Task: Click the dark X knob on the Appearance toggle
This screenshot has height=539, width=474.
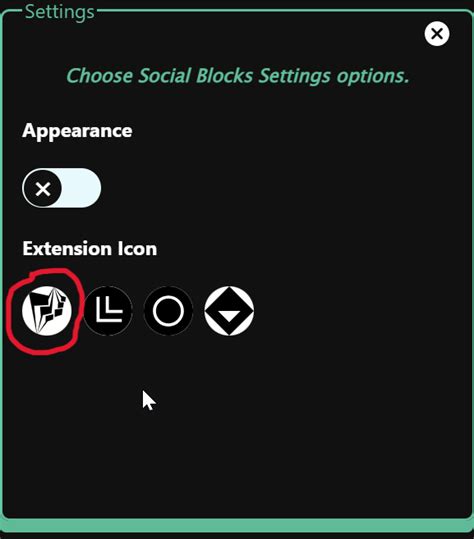Action: pos(43,188)
